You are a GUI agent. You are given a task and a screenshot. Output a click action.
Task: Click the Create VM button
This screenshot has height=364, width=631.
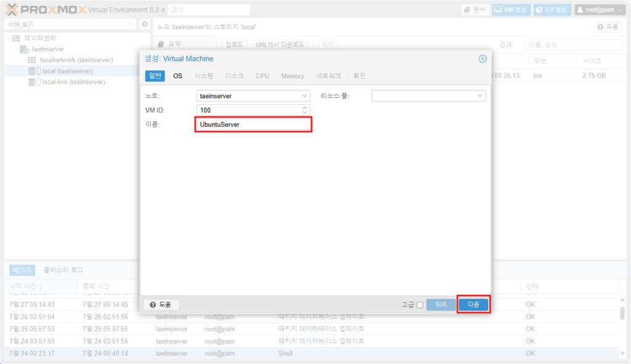coord(511,10)
